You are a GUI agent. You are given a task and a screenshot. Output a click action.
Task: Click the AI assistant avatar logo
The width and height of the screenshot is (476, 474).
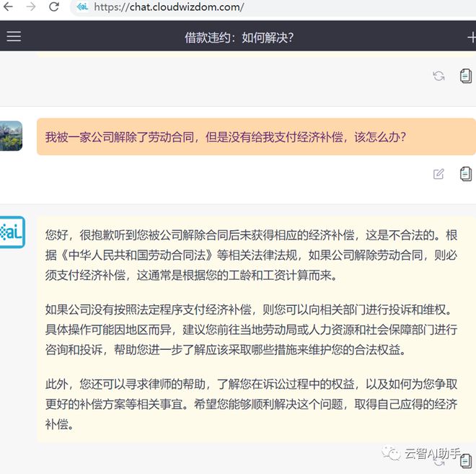[11, 232]
